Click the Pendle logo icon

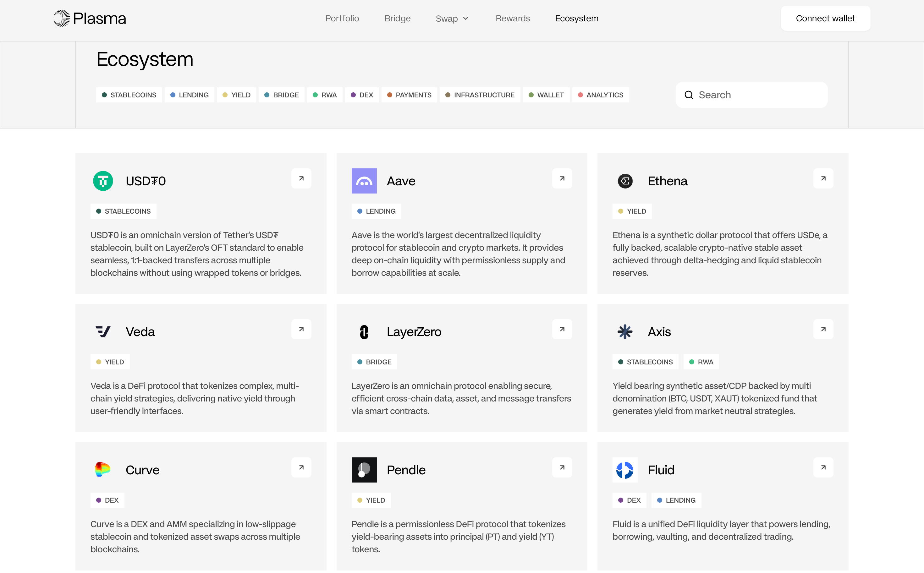(x=364, y=470)
